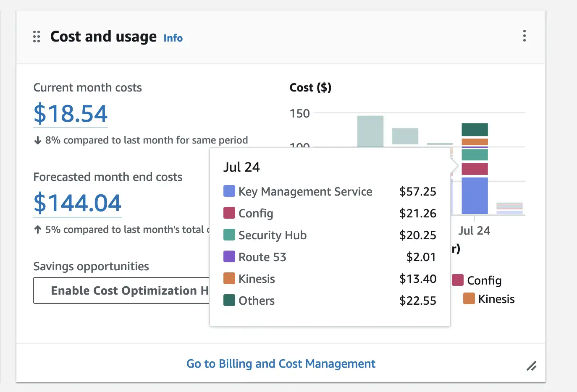
Task: Go to Billing and Cost Management
Action: tap(281, 363)
